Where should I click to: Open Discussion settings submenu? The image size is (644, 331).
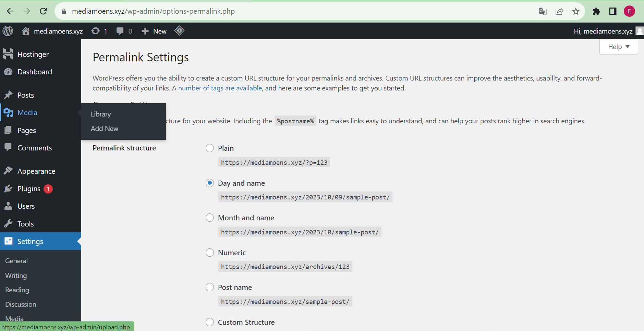21,304
